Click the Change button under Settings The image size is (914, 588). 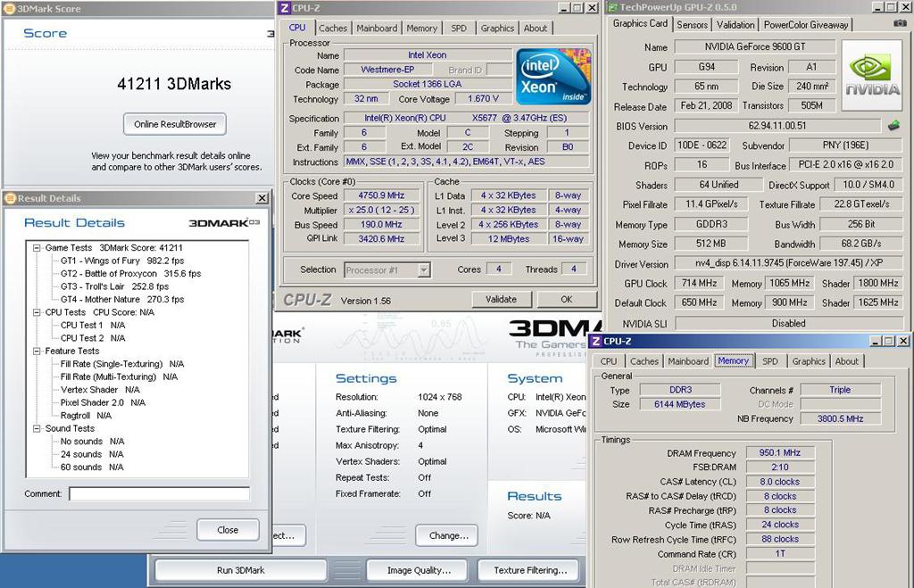click(x=448, y=535)
